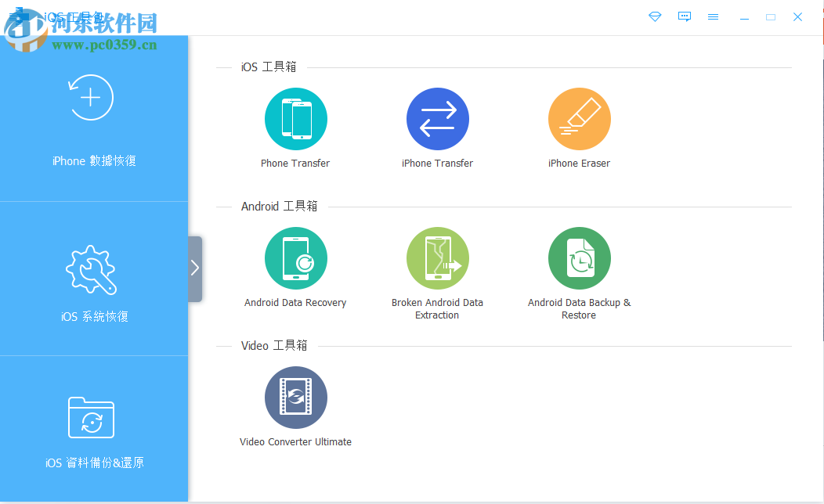Click the diamond purchase/register icon
Image resolution: width=824 pixels, height=504 pixels.
[655, 16]
